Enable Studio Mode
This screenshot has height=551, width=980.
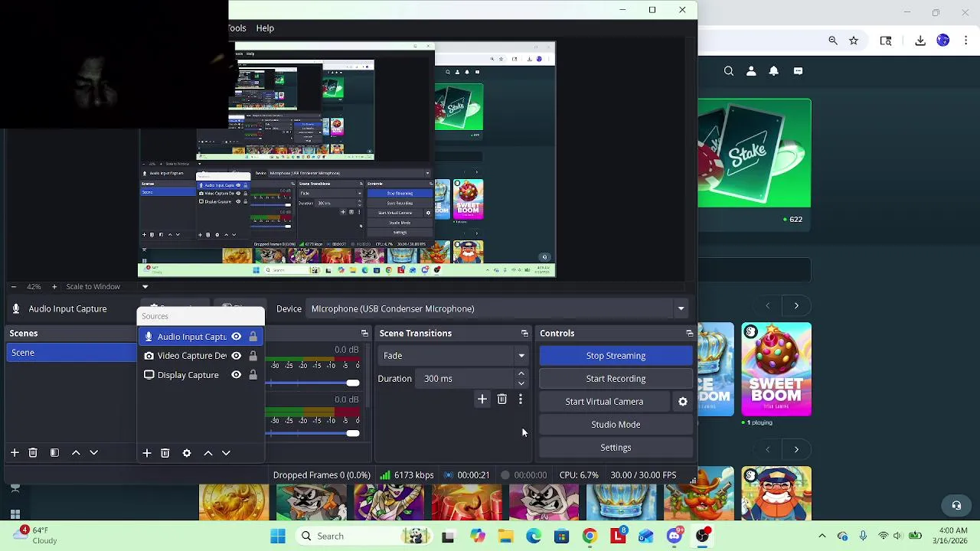(616, 425)
